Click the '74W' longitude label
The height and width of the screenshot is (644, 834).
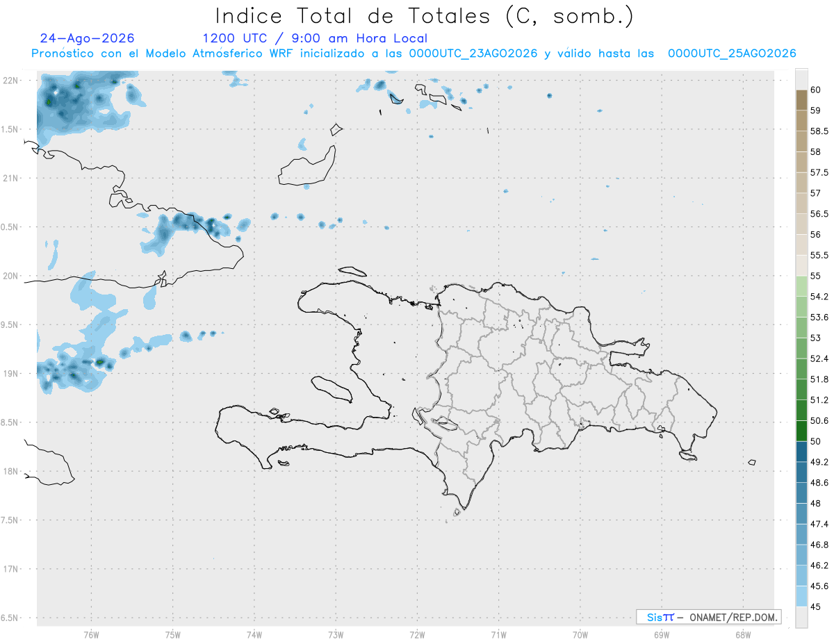(x=254, y=634)
